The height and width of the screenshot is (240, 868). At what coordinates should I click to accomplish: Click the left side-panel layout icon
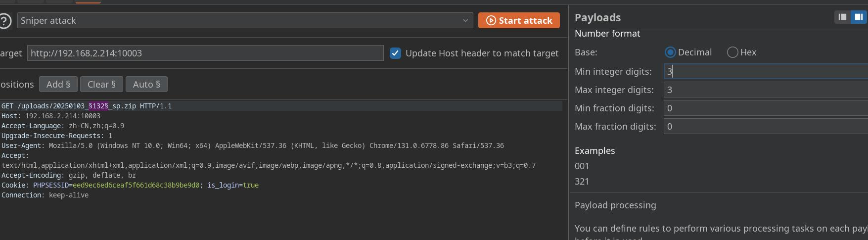pos(843,17)
